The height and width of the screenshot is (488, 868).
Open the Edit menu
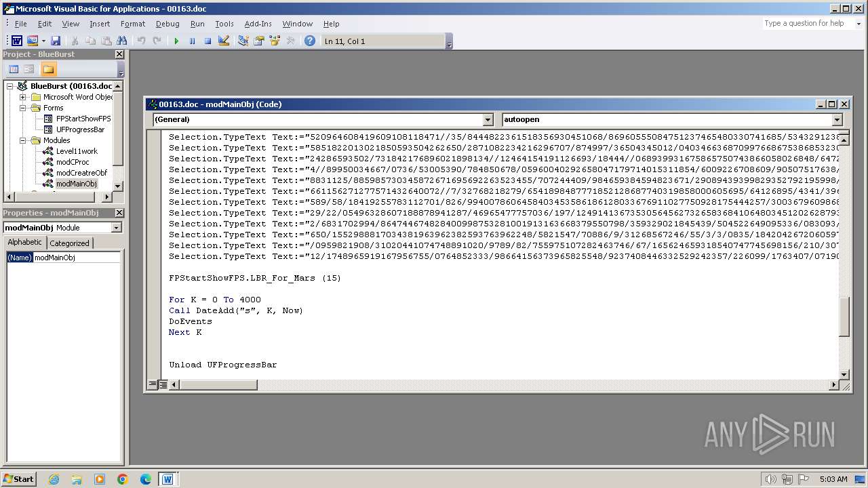45,24
